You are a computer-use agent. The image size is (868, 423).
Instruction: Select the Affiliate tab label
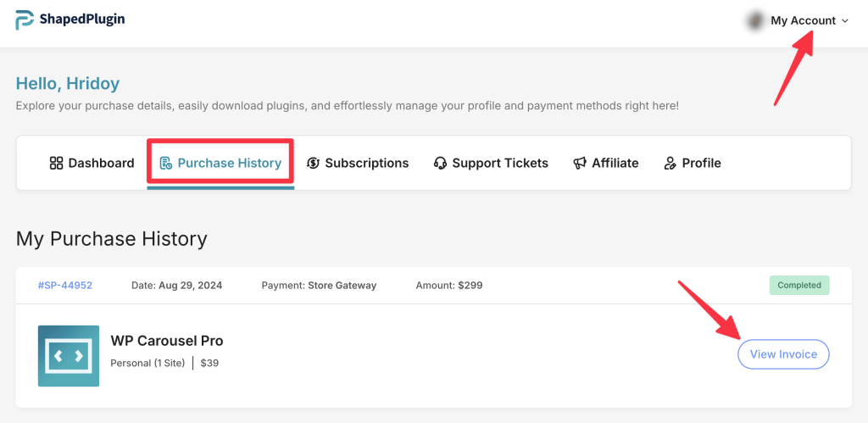tap(615, 163)
